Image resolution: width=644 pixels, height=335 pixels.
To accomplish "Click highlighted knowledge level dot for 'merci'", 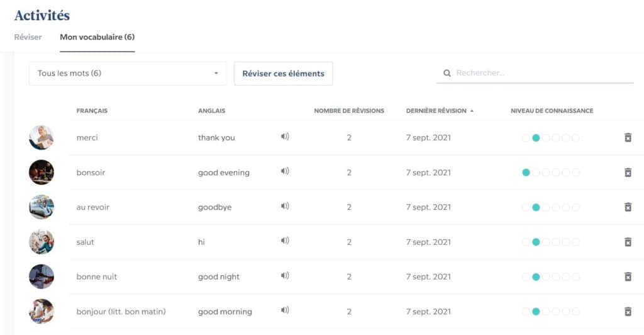I will (536, 138).
